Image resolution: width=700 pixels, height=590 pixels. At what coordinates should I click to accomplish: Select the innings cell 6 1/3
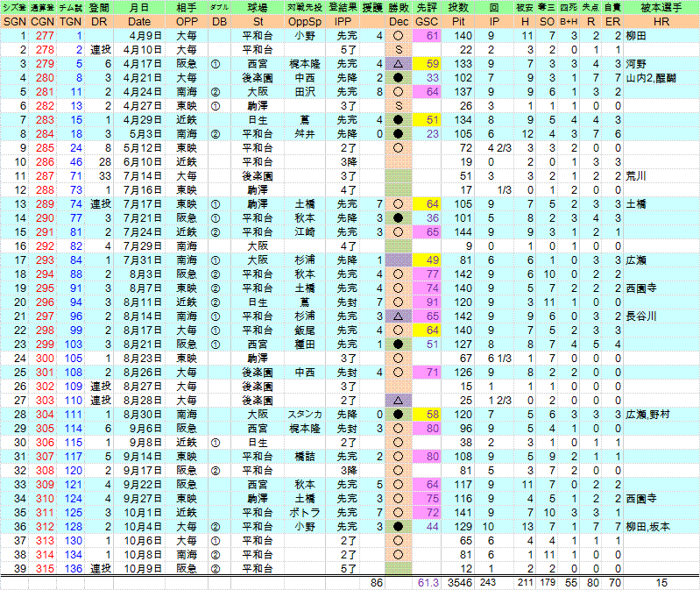pyautogui.click(x=499, y=359)
